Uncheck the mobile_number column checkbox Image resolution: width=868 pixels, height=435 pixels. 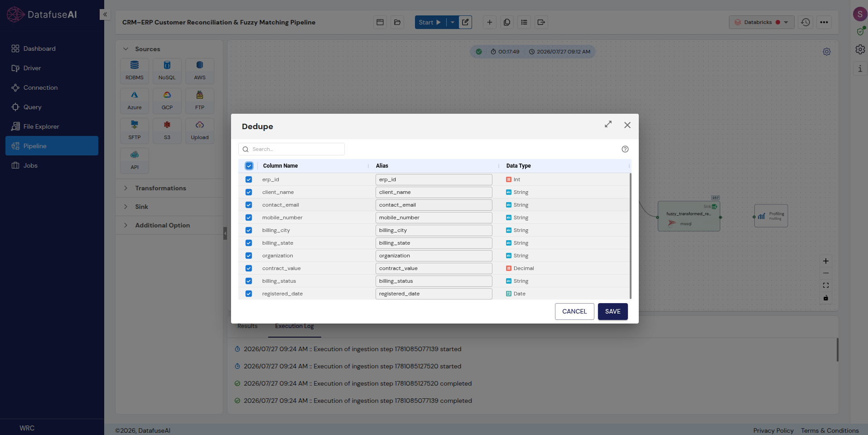coord(249,217)
